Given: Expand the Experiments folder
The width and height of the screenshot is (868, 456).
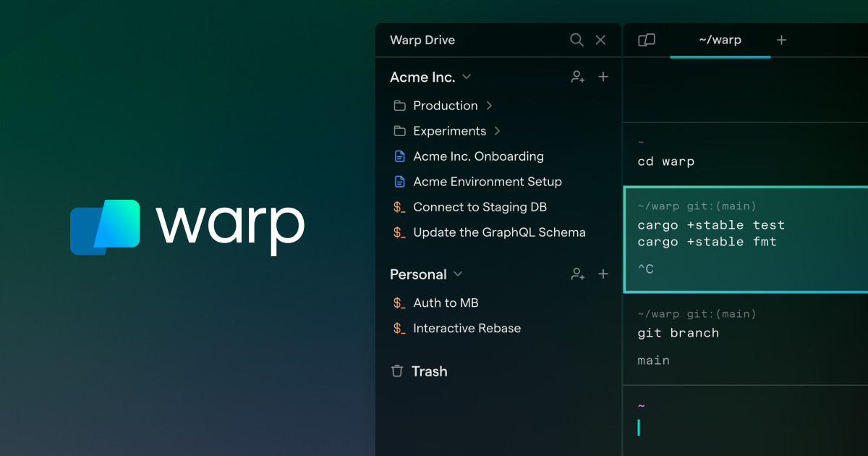Looking at the screenshot, I should [x=496, y=131].
